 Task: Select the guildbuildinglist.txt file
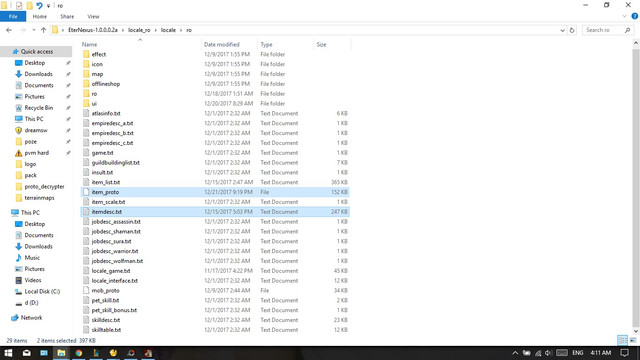(116, 162)
